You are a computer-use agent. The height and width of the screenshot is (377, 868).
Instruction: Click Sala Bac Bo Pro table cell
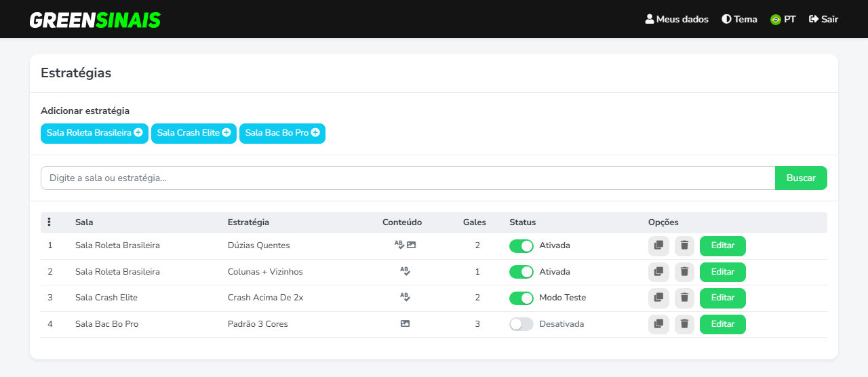(106, 324)
